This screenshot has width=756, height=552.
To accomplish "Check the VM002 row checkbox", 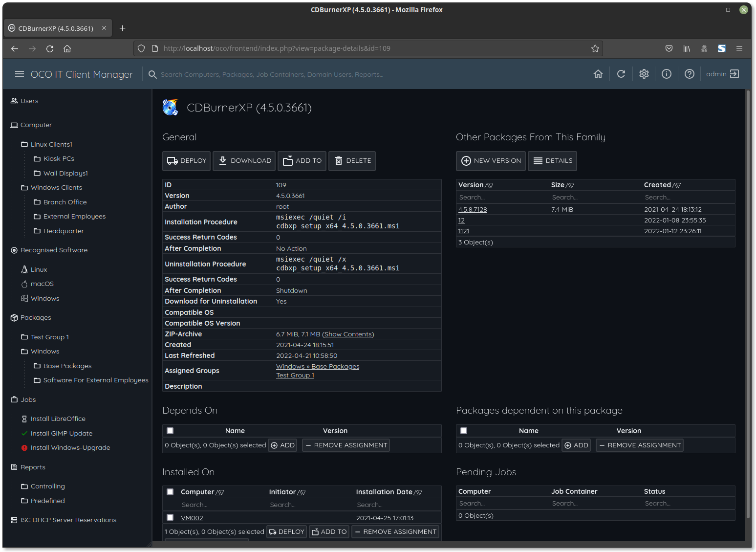I will pyautogui.click(x=170, y=517).
